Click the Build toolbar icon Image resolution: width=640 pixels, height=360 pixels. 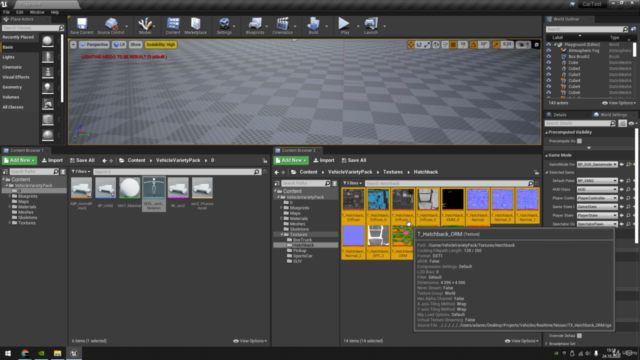point(313,25)
